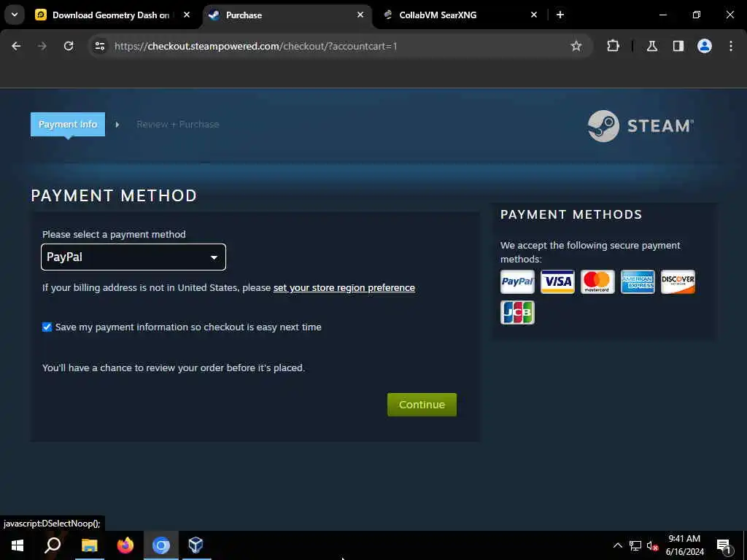The height and width of the screenshot is (560, 747).
Task: Open a new browser tab
Action: tap(560, 15)
